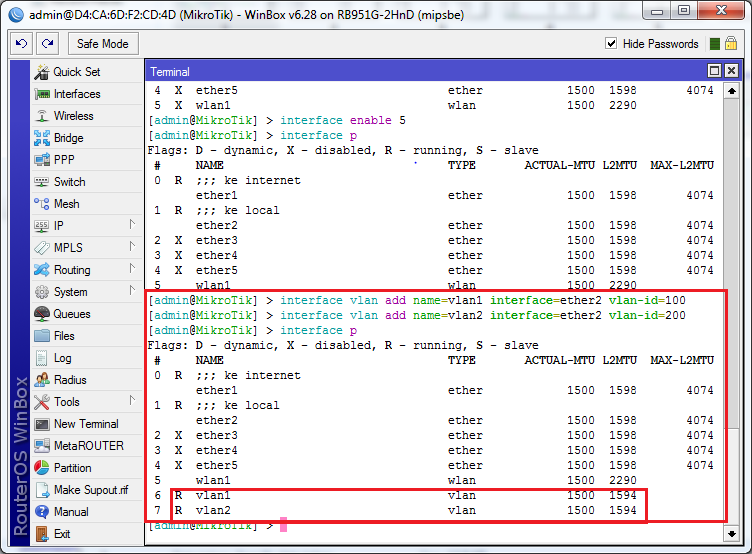Open the MPLS menu icon
The height and width of the screenshot is (554, 752).
42,248
